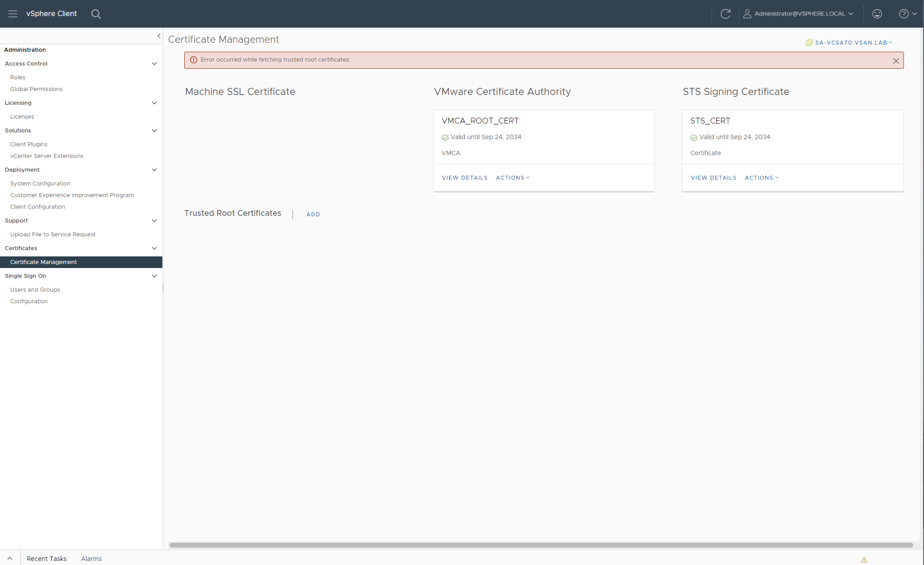
Task: Open ACTIONS menu for STS_CERT
Action: point(762,178)
